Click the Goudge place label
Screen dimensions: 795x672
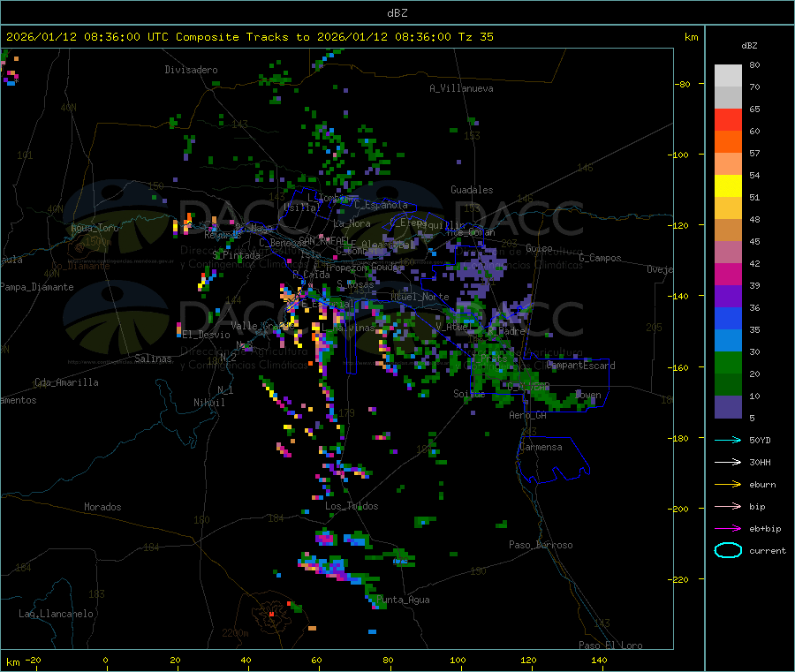387,267
